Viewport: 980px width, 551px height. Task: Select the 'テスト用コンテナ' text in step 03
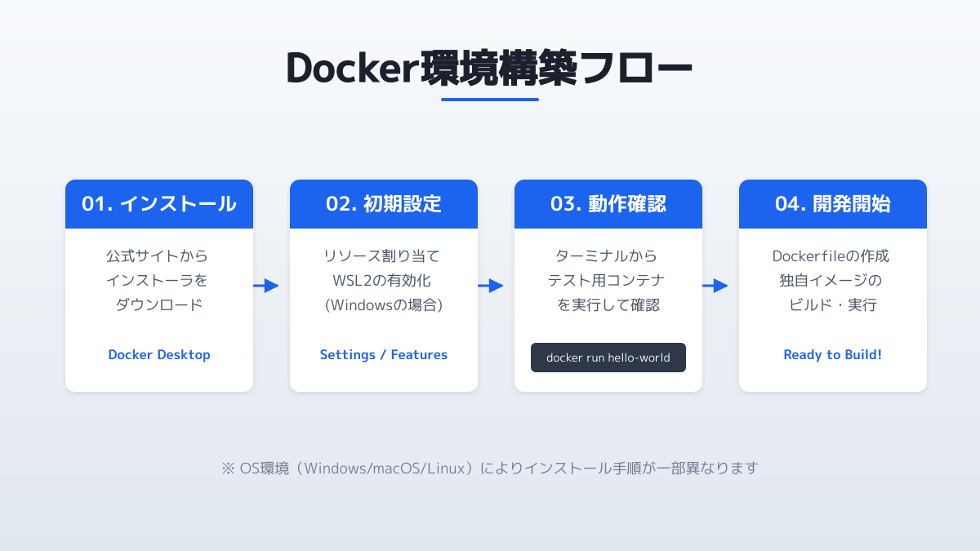point(606,281)
